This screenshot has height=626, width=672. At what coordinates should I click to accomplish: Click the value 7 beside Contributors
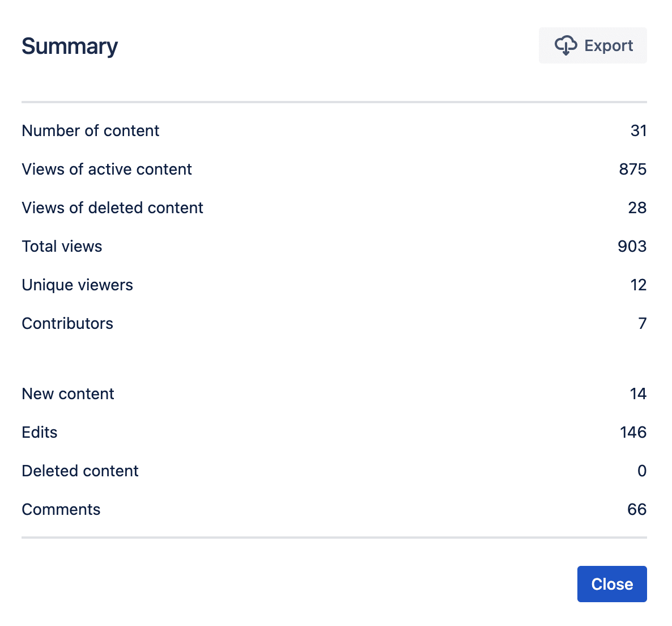pyautogui.click(x=642, y=323)
